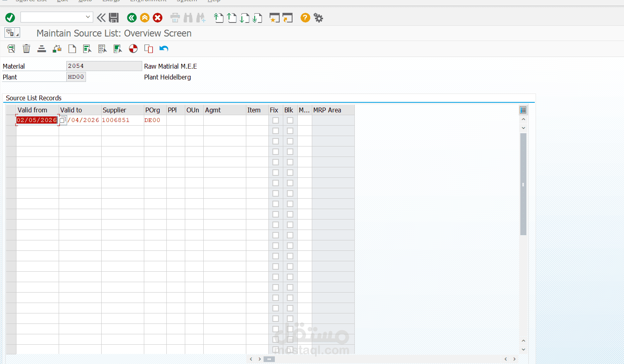The width and height of the screenshot is (624, 364).
Task: Click the pie chart graphic display icon
Action: click(x=133, y=49)
